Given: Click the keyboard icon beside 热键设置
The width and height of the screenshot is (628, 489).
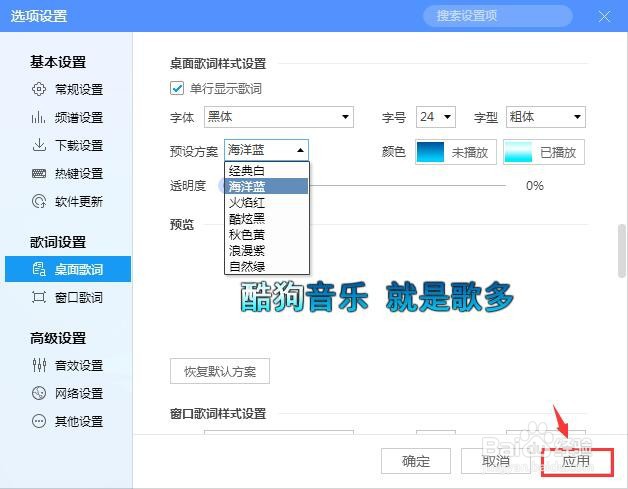Looking at the screenshot, I should 39,173.
